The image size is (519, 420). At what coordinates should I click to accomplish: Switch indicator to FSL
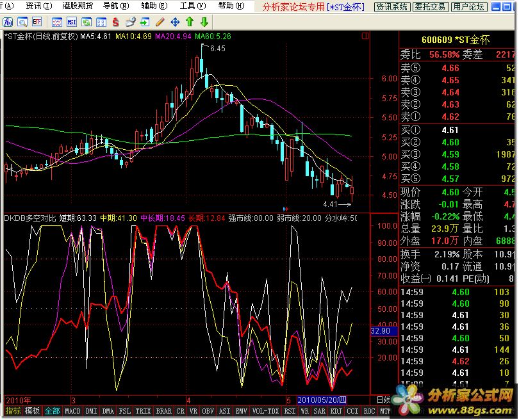click(x=124, y=411)
